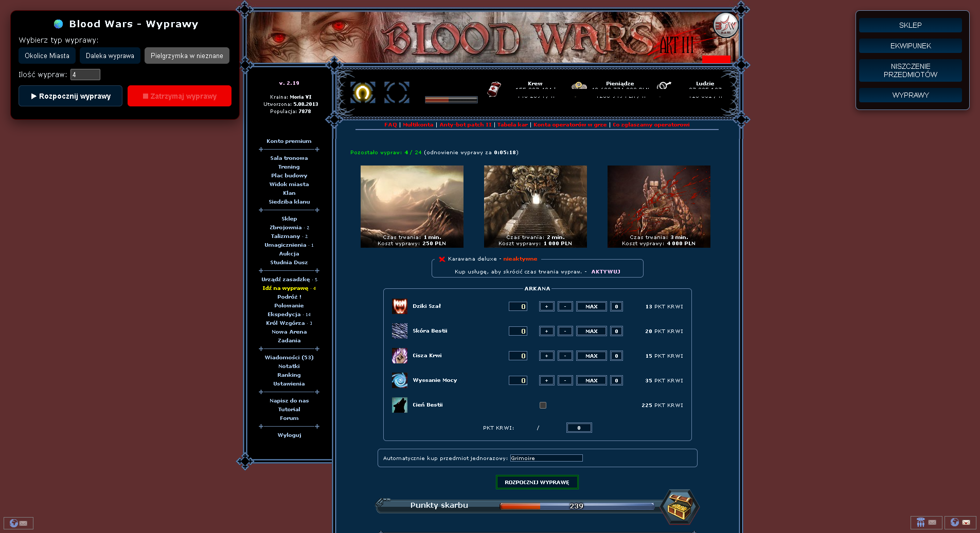
Task: Click Wyloguj in sidebar
Action: [289, 435]
